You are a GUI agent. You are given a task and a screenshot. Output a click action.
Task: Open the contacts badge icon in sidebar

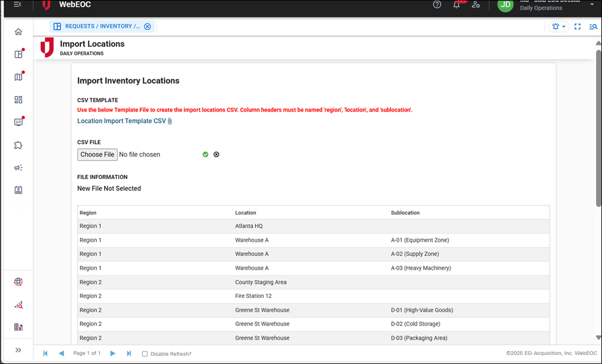click(x=18, y=189)
